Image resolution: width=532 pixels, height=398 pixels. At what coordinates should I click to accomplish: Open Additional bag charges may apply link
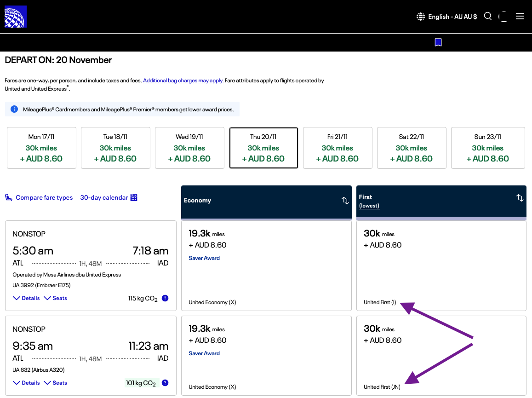coord(183,81)
